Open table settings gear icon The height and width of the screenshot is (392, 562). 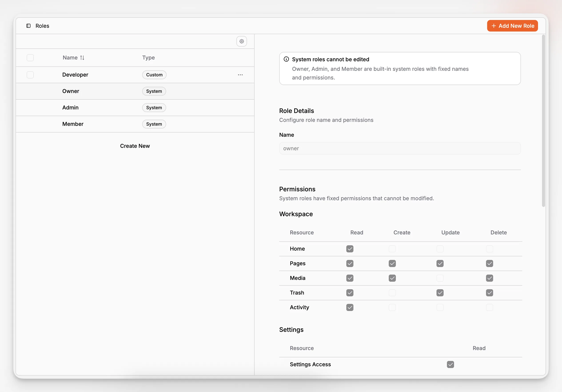point(241,41)
